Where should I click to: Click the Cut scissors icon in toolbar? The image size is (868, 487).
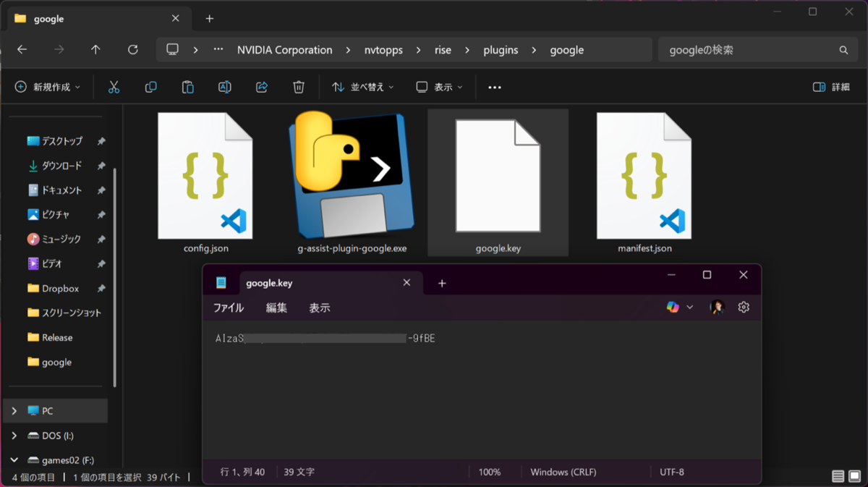point(114,87)
